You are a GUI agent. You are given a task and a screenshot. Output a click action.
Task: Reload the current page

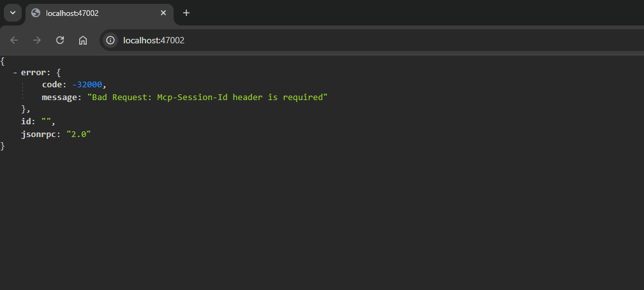click(x=60, y=40)
